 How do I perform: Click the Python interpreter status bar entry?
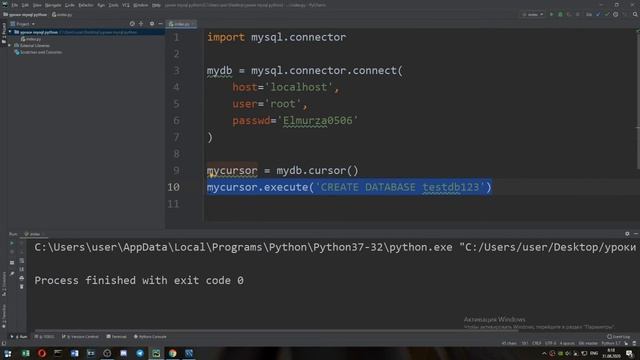pyautogui.click(x=611, y=344)
